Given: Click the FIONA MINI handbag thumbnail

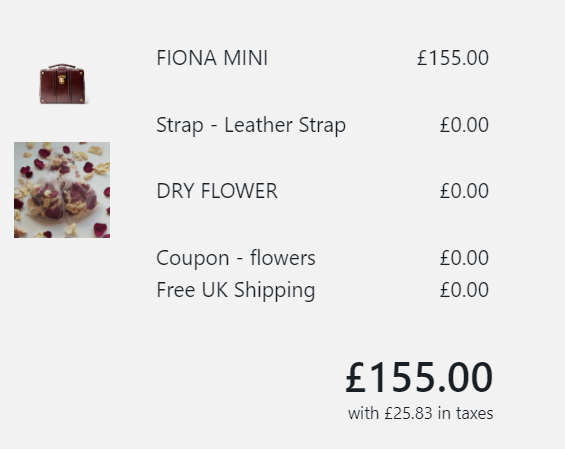Looking at the screenshot, I should (62, 84).
